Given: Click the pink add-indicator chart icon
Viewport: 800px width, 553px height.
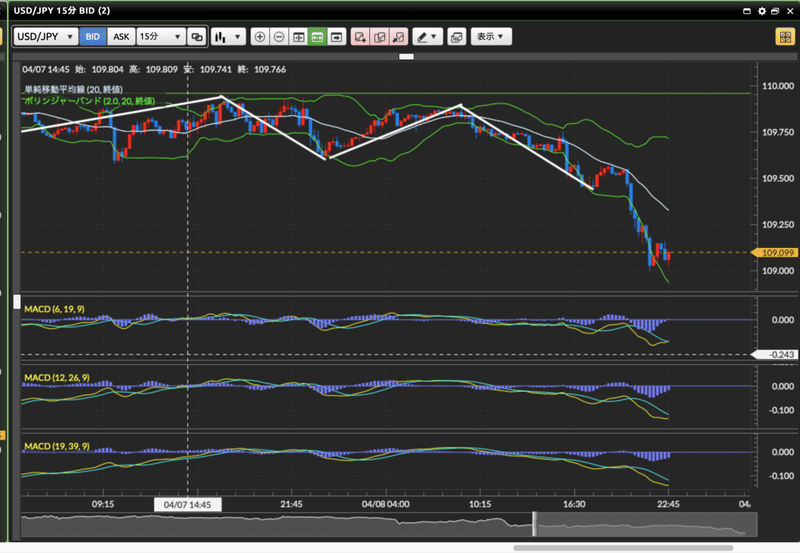Looking at the screenshot, I should (360, 37).
